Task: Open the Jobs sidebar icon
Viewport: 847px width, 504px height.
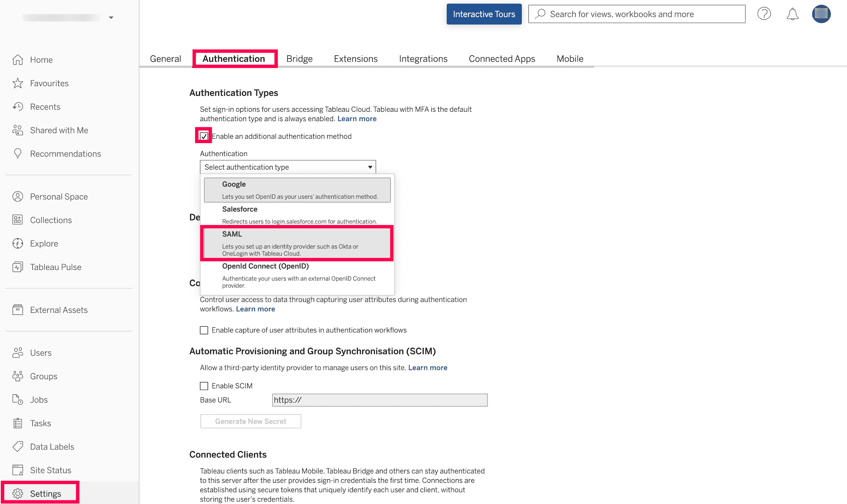Action: pos(18,400)
